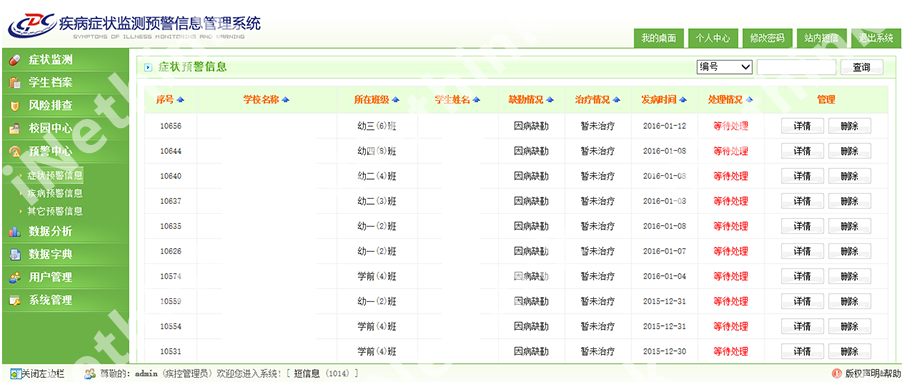Click the 数据分析 bar chart icon
Image resolution: width=904 pixels, height=384 pixels.
[x=15, y=232]
